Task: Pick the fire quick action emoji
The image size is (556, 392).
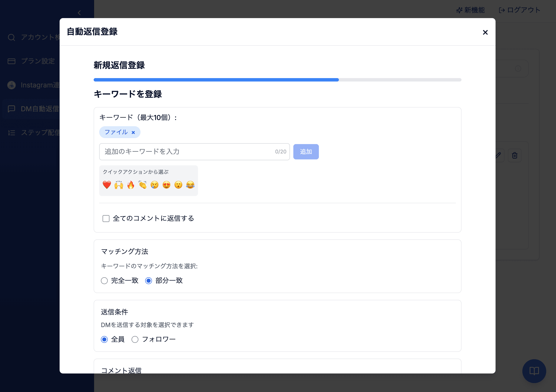Action: pos(131,185)
